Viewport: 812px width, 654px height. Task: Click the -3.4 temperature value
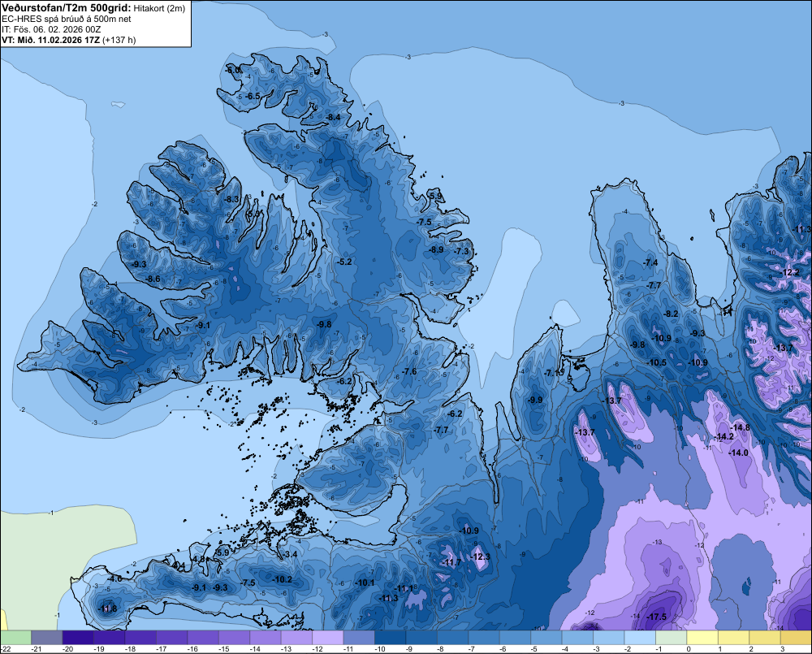pyautogui.click(x=291, y=555)
